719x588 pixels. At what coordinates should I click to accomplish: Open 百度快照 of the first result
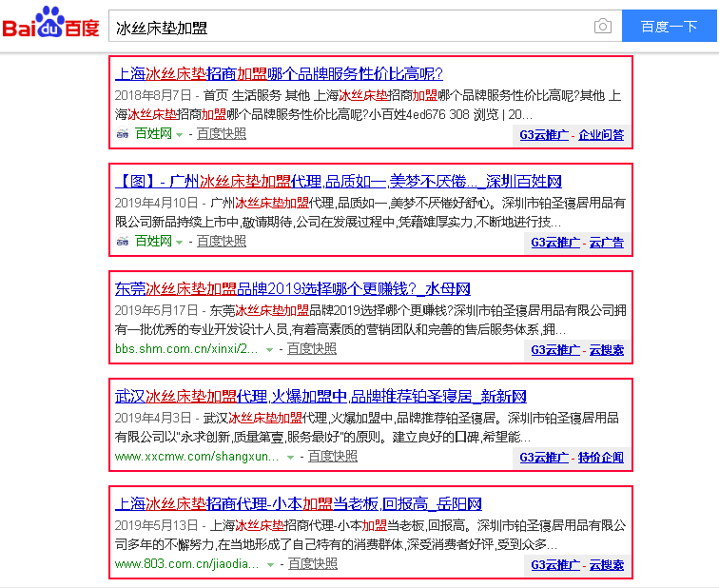coord(222,133)
